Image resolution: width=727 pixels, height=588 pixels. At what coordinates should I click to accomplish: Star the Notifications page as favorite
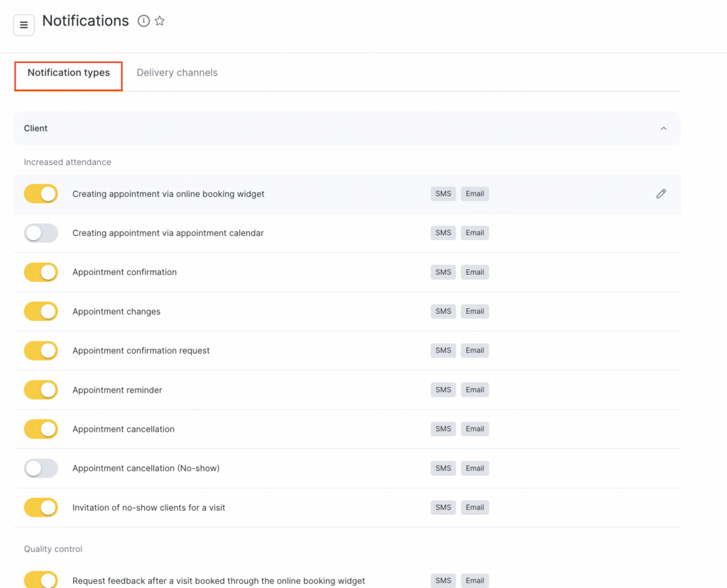[x=160, y=21]
